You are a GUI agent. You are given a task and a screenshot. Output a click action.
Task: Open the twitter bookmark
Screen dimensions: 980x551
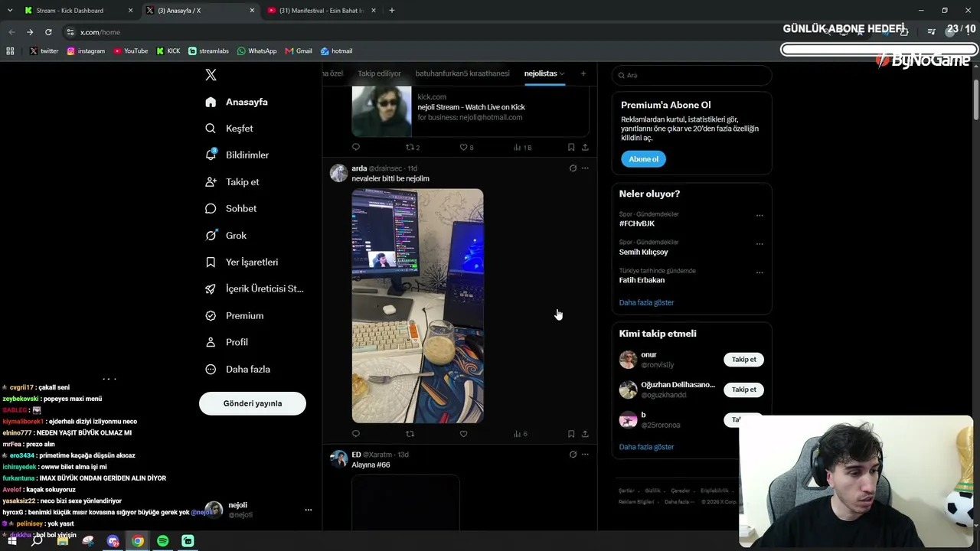[44, 51]
